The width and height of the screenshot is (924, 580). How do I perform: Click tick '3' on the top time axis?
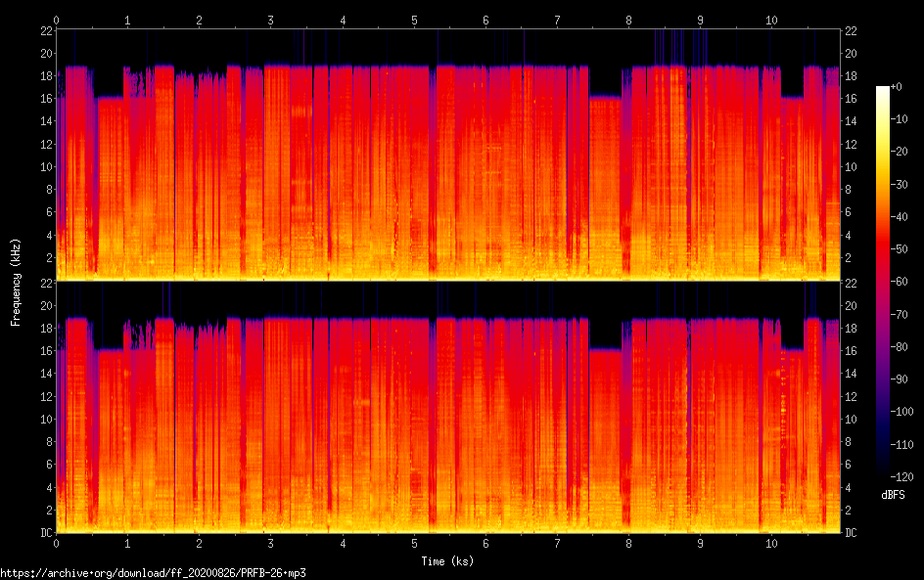click(x=270, y=20)
